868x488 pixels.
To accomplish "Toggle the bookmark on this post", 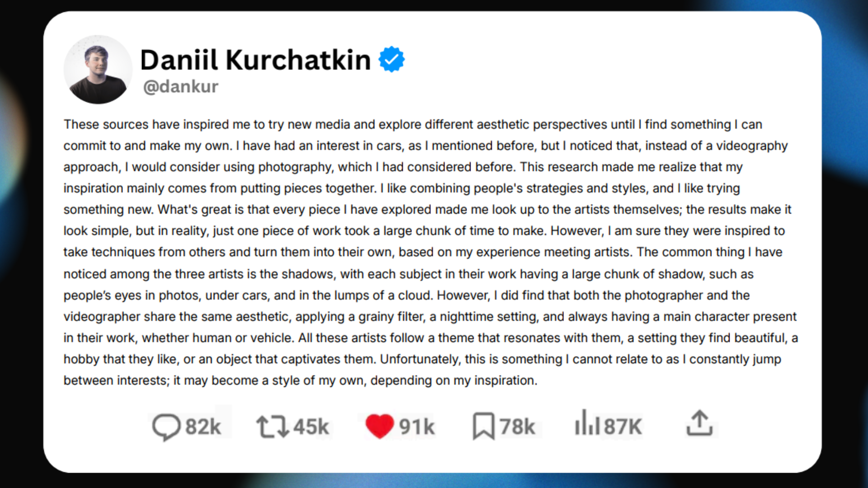I will (483, 425).
